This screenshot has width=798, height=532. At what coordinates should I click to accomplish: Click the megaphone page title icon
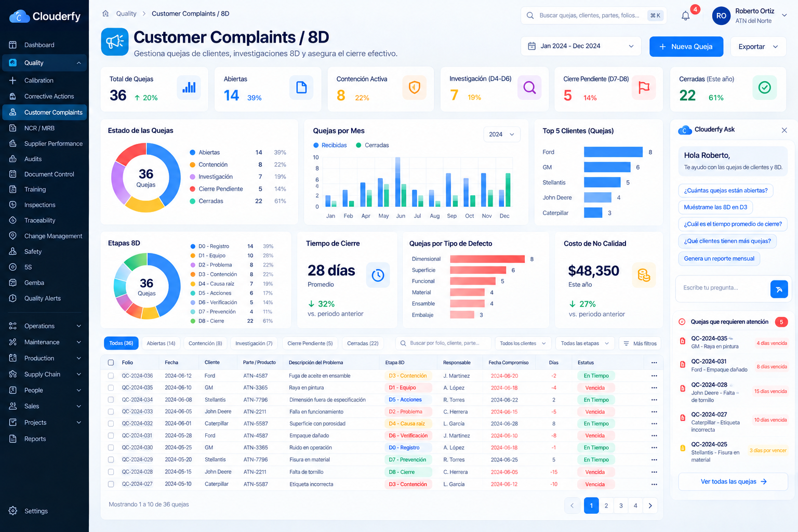[114, 42]
